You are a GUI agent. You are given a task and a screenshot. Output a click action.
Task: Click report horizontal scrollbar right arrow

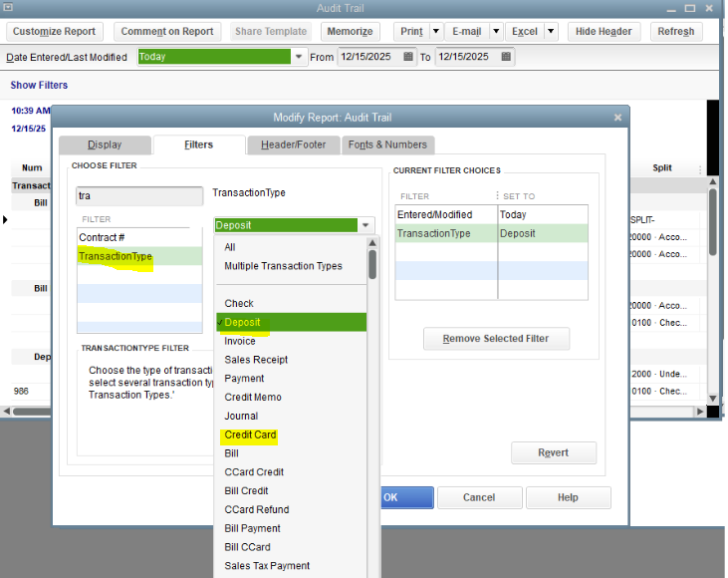700,412
